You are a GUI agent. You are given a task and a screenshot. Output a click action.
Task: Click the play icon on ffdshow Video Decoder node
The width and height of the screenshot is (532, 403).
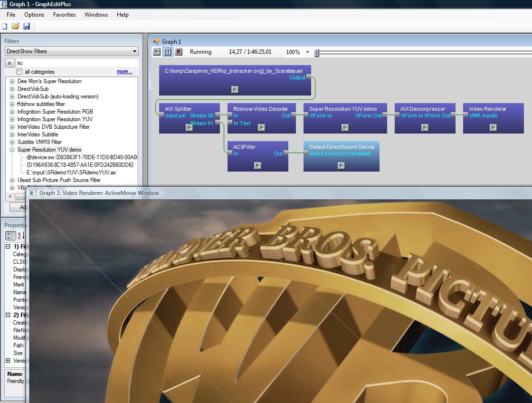[x=261, y=127]
